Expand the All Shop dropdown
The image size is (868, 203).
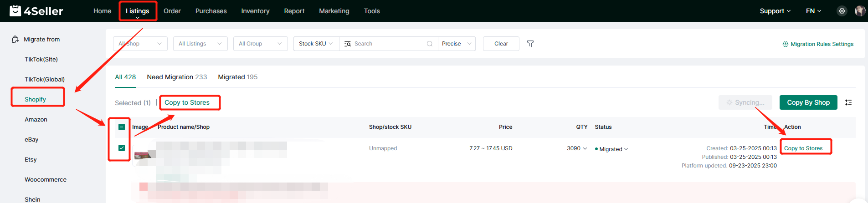[x=140, y=44]
